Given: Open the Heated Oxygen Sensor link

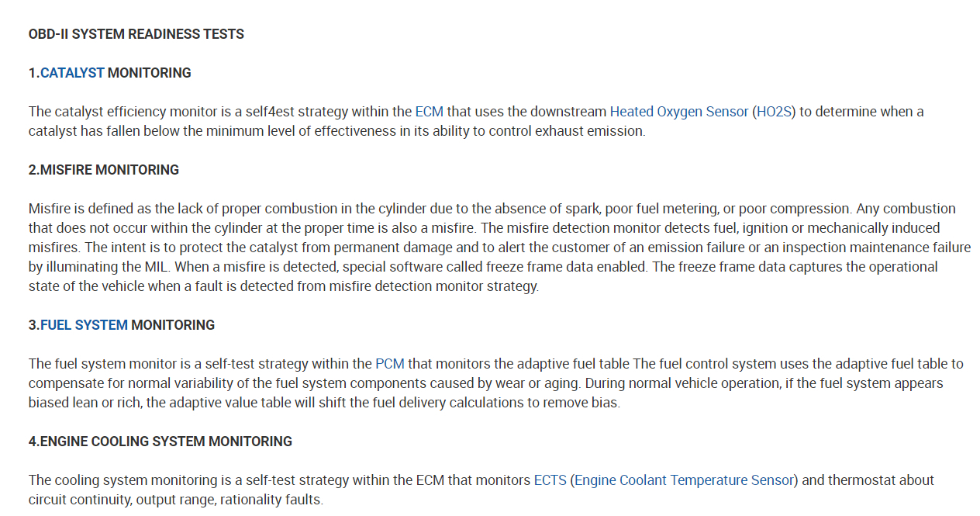Looking at the screenshot, I should 679,112.
